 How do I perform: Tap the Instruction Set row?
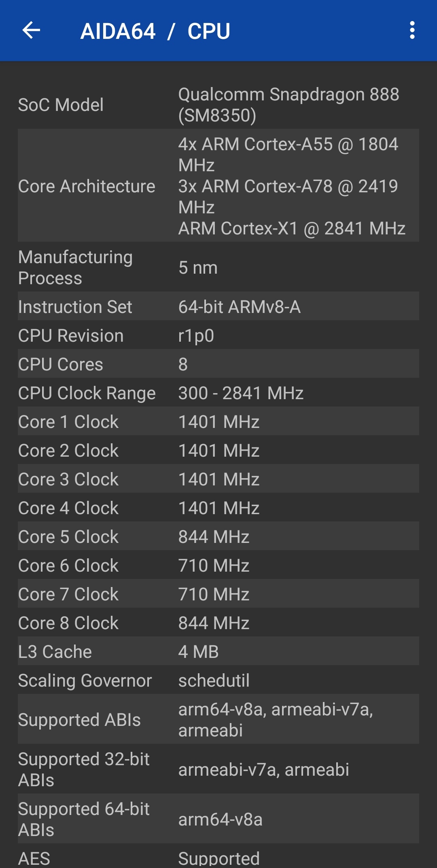click(218, 306)
